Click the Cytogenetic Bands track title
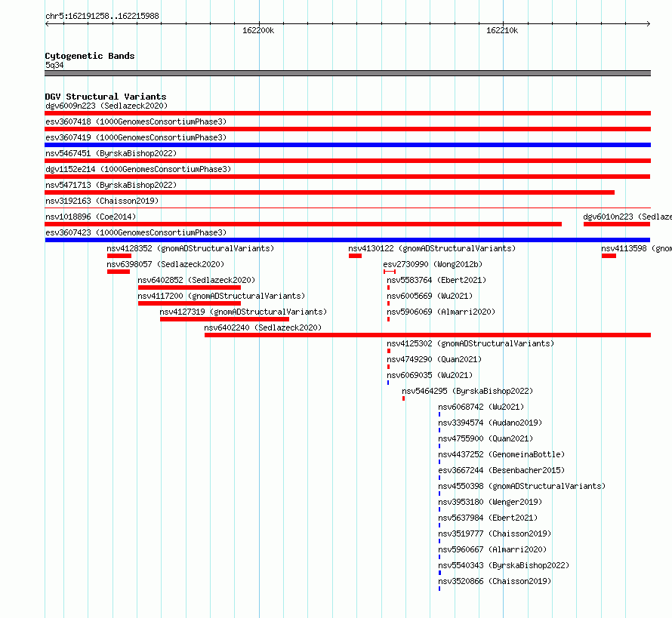This screenshot has width=672, height=618. coord(90,56)
